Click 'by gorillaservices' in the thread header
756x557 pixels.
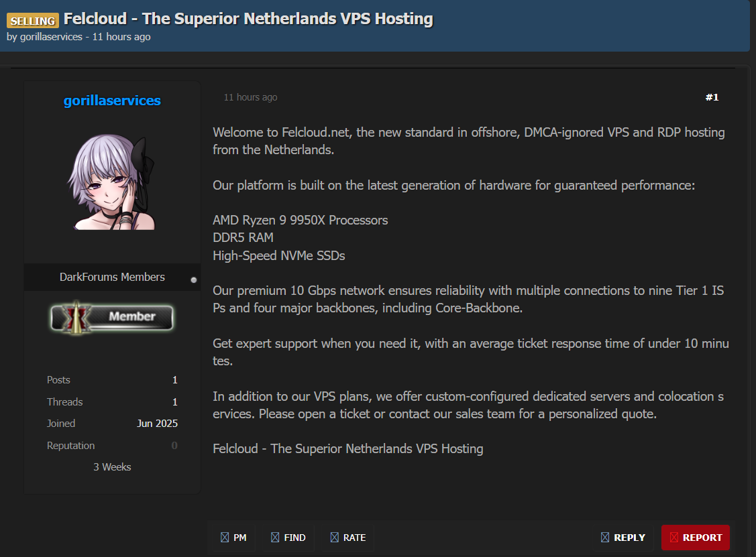point(44,37)
